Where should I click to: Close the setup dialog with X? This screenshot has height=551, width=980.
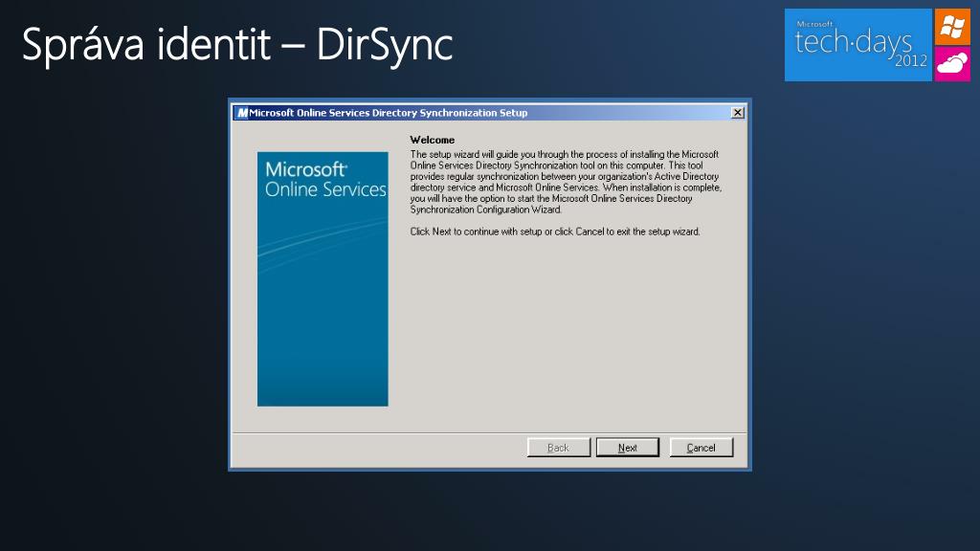[738, 113]
